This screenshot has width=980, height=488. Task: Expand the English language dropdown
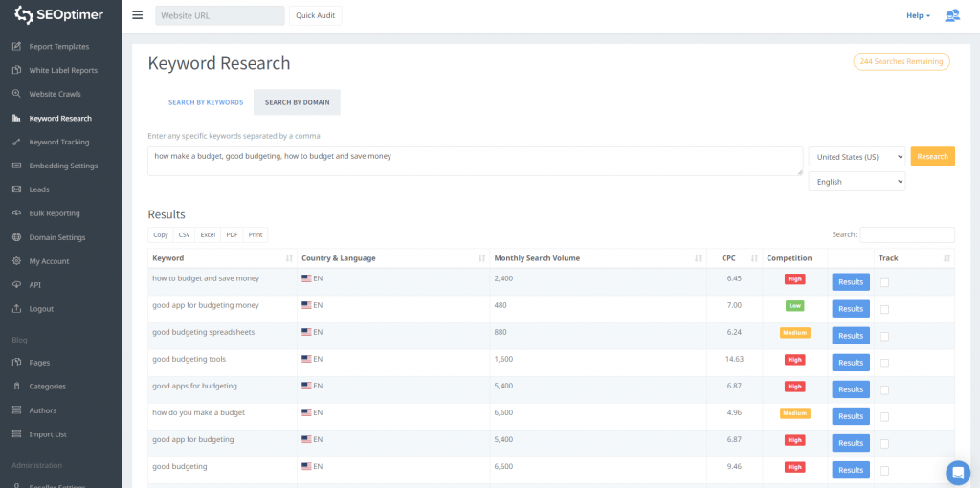click(857, 182)
